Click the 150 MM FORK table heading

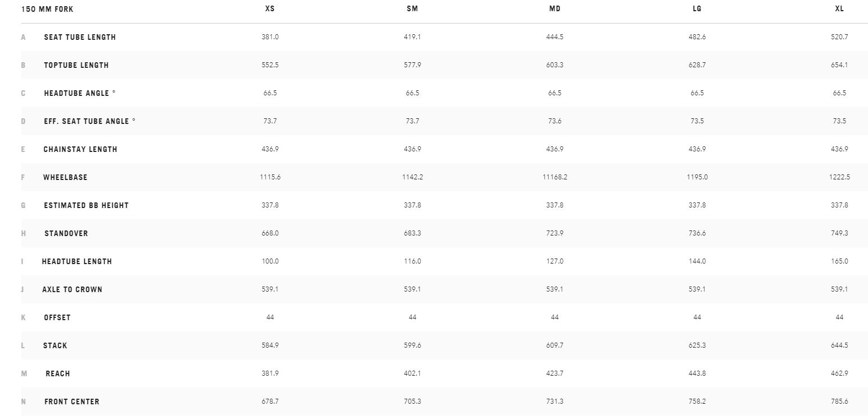(48, 9)
